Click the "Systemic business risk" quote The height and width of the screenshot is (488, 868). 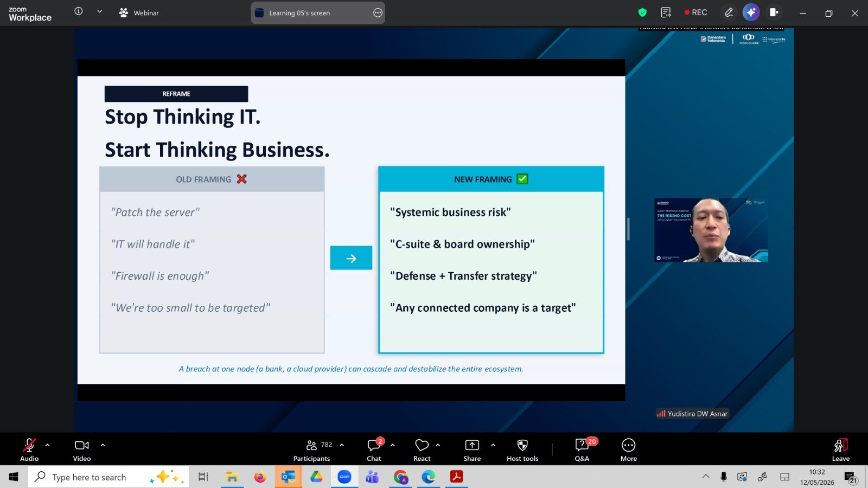coord(450,213)
